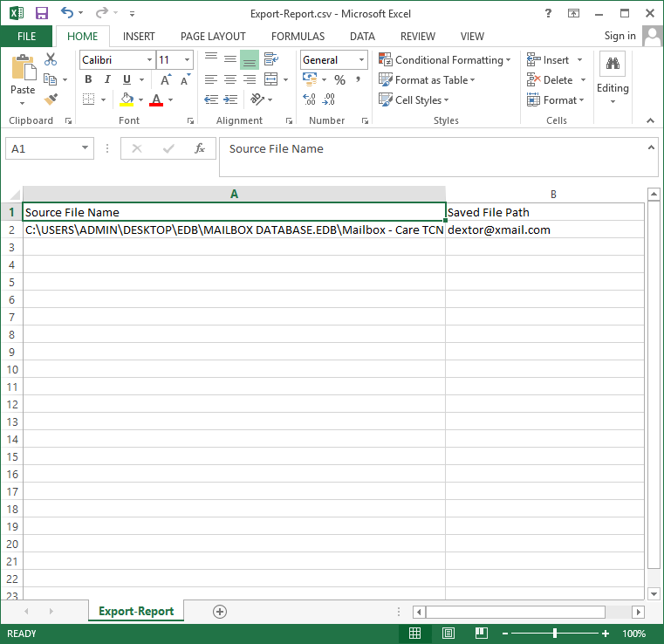Image resolution: width=664 pixels, height=644 pixels.
Task: Toggle underline formatting
Action: (x=127, y=79)
